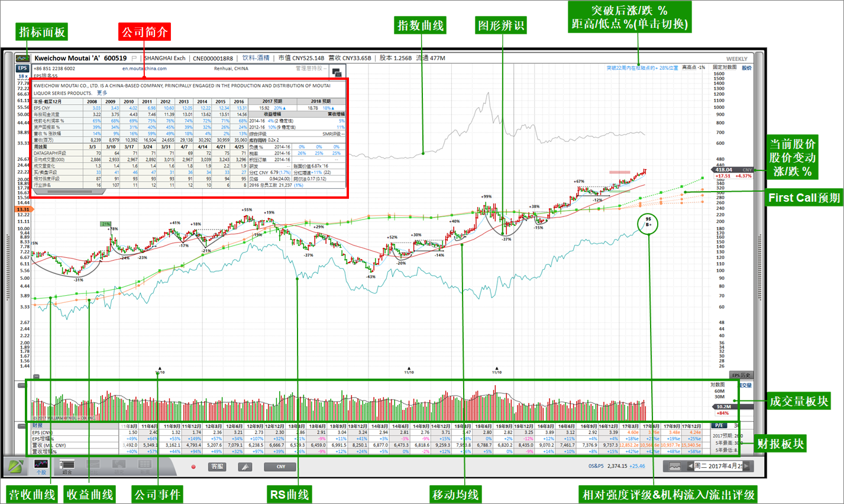Click the flag icon next to 600519
Image resolution: width=844 pixels, height=504 pixels.
pos(134,59)
